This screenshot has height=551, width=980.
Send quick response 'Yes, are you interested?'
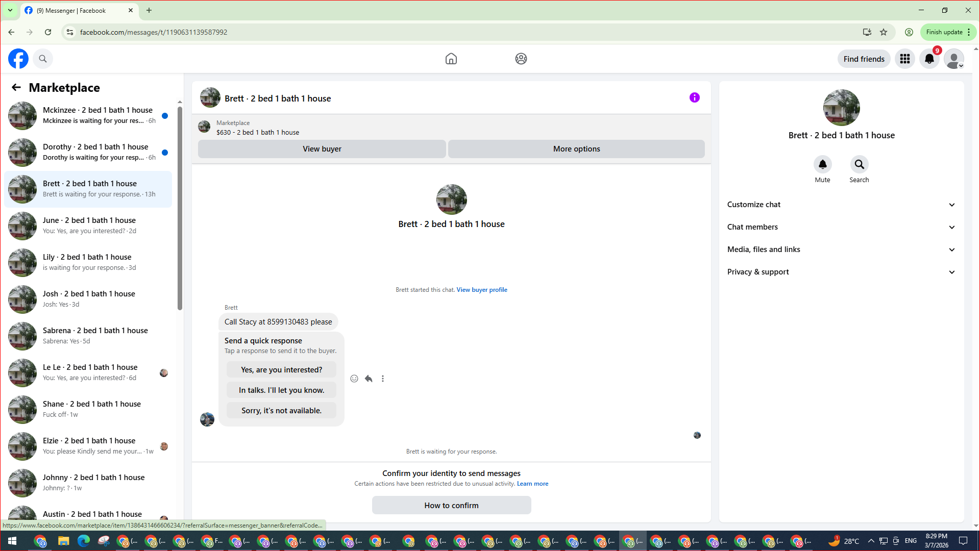281,370
